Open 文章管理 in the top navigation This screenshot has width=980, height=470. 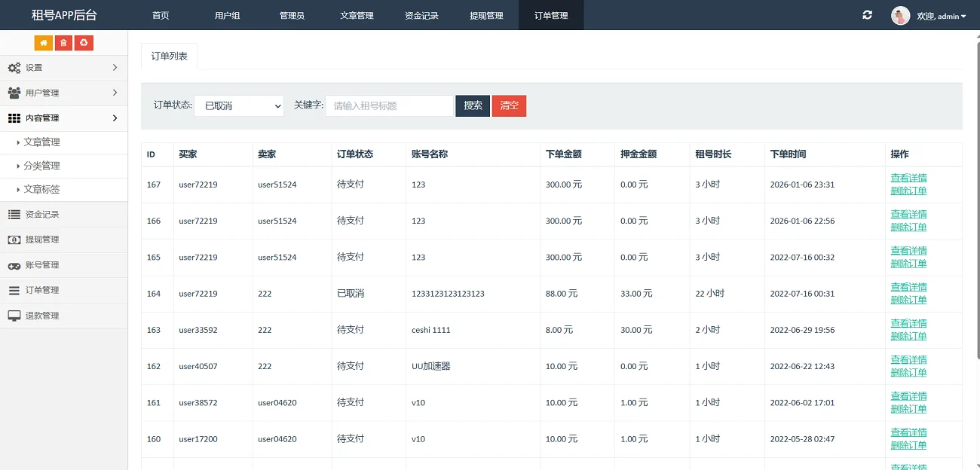pos(357,15)
